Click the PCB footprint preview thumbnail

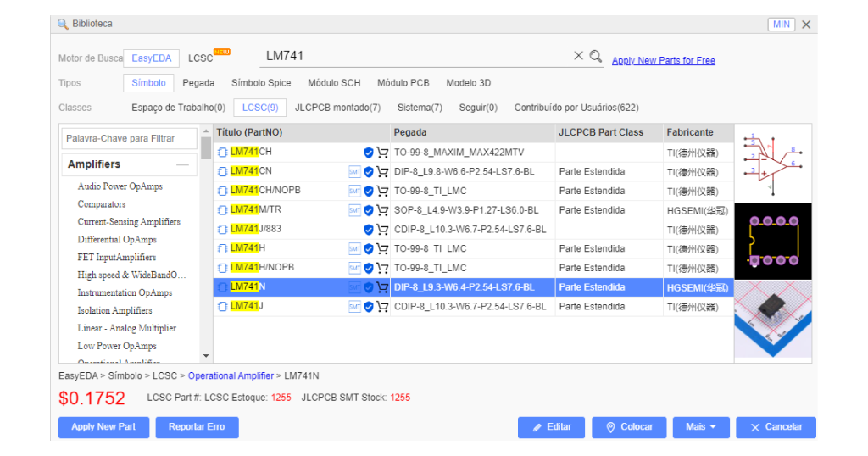773,242
